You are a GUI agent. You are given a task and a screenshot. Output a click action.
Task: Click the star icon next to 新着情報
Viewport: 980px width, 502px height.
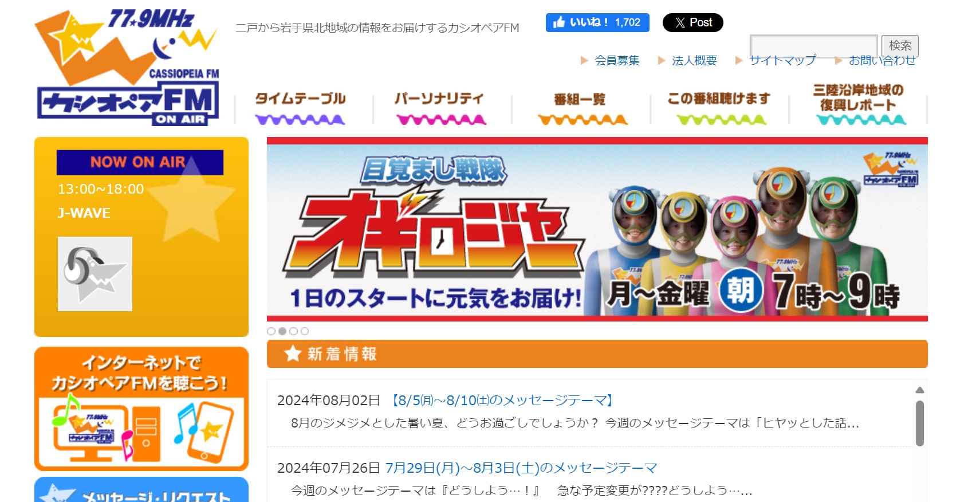[x=293, y=354]
